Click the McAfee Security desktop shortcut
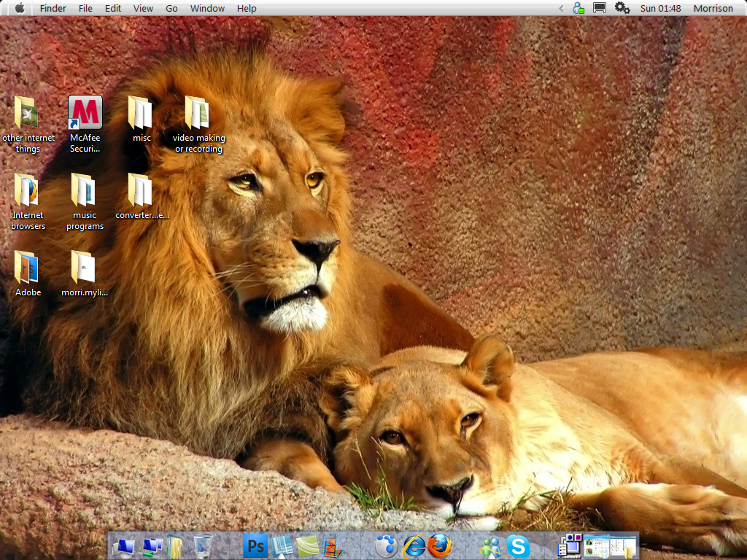The height and width of the screenshot is (560, 747). [85, 113]
